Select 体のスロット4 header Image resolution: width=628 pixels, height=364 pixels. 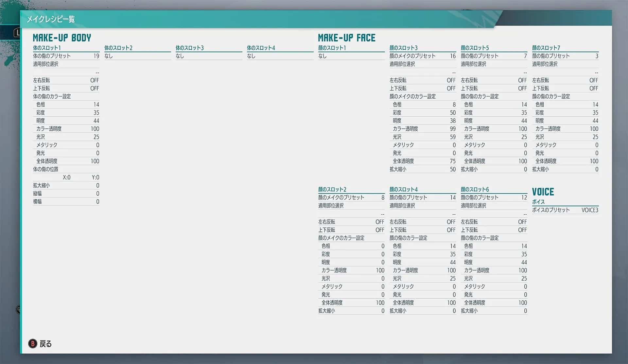261,48
